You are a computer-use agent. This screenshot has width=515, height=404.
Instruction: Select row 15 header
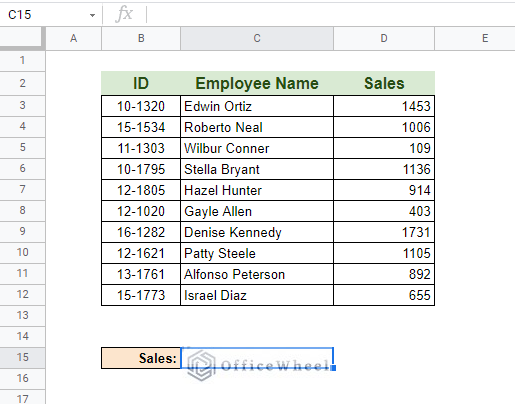[22, 357]
